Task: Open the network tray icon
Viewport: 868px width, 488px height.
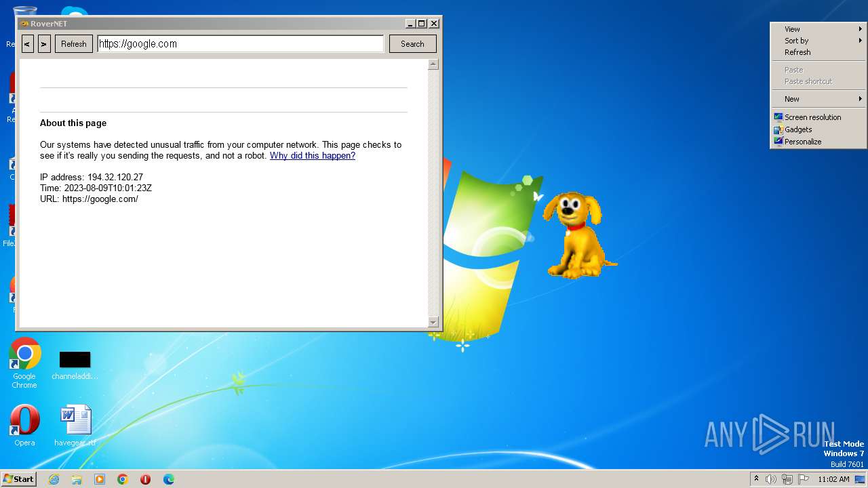Action: click(x=787, y=479)
